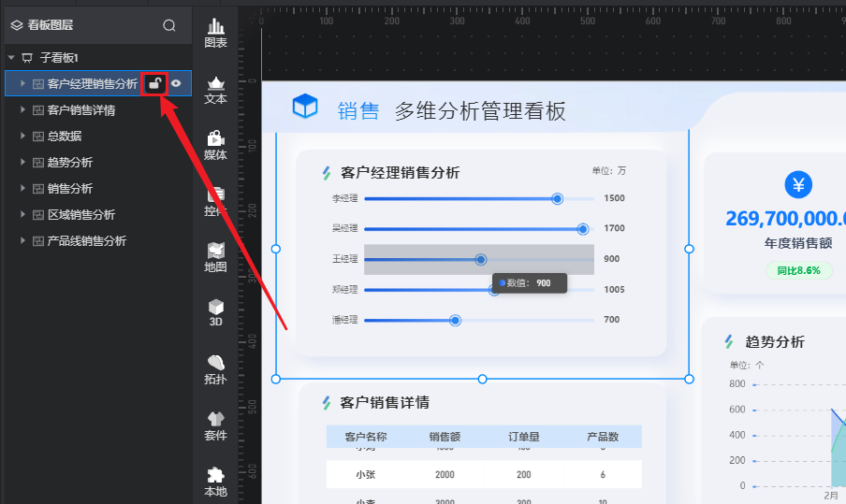Select the 销售分析 layer
This screenshot has width=846, height=504.
coord(98,188)
